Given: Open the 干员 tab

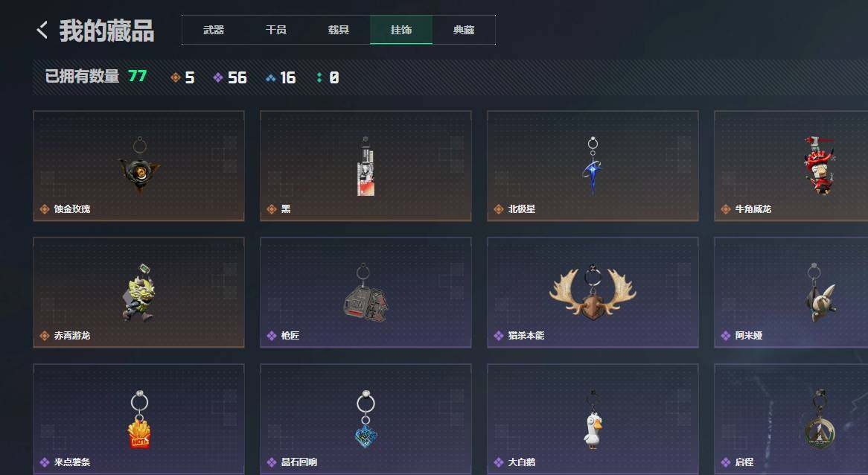Looking at the screenshot, I should coord(275,30).
